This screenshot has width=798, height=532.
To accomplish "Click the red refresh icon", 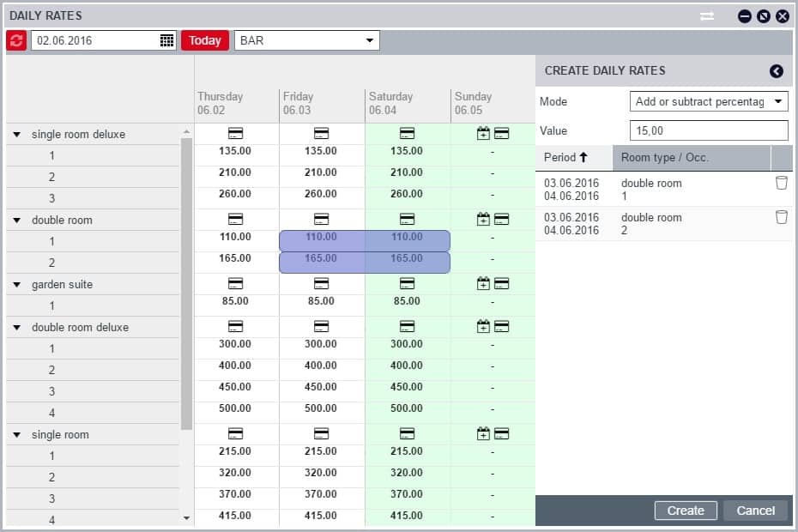I will tap(16, 40).
